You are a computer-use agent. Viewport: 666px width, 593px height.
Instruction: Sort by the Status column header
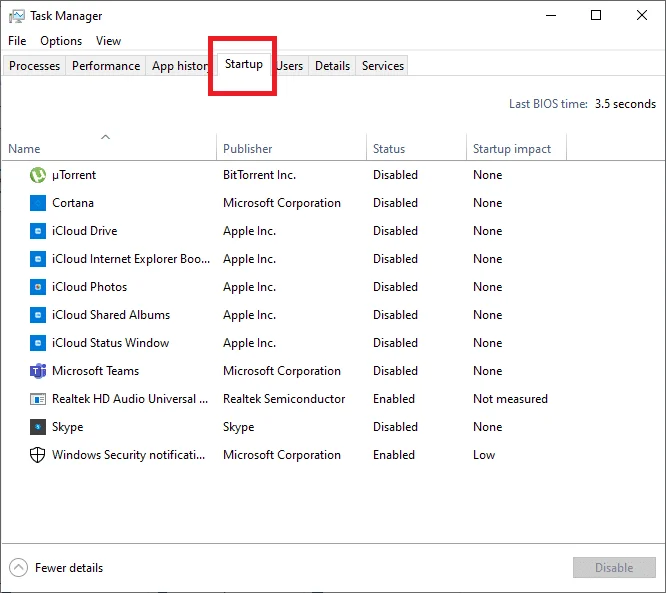[416, 149]
